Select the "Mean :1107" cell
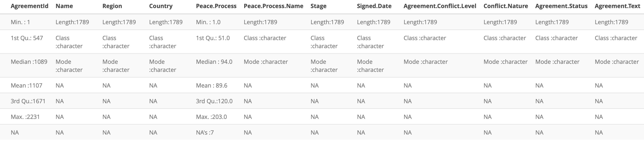The image size is (644, 146). pyautogui.click(x=27, y=85)
